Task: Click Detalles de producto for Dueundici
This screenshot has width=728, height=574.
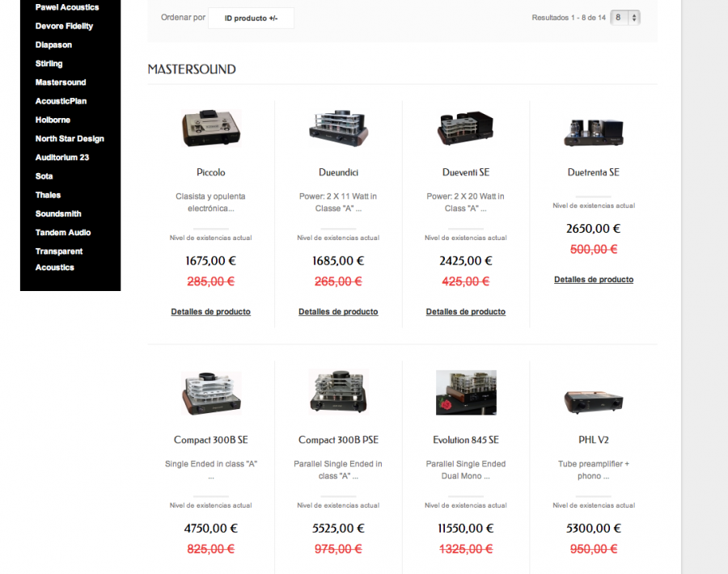Action: [338, 312]
